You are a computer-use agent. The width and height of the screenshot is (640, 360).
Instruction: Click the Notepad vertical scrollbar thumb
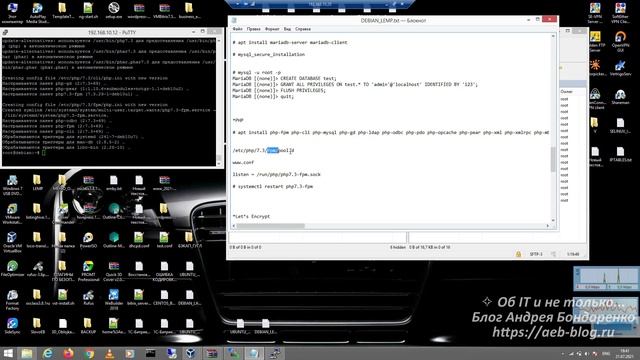(553, 159)
